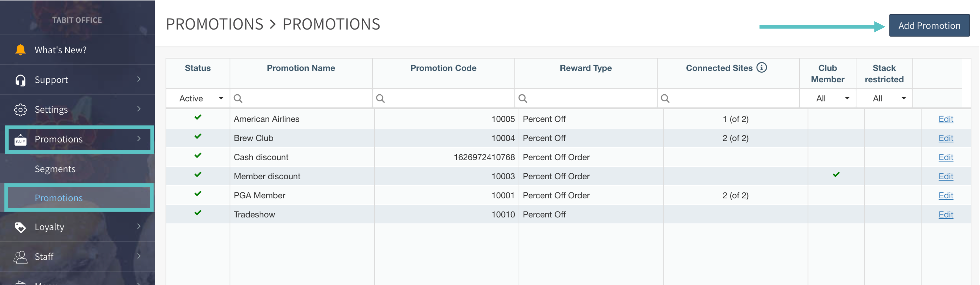Click the American Airlines status checkmark
This screenshot has width=980, height=285.
coord(198,118)
